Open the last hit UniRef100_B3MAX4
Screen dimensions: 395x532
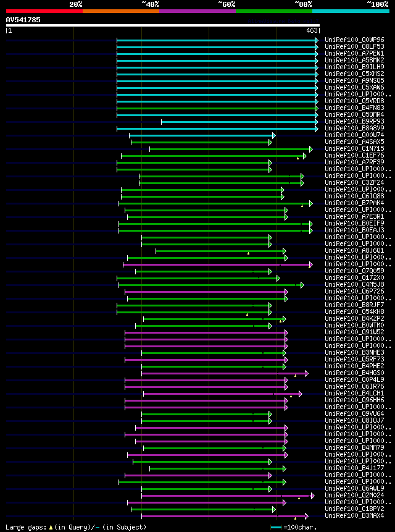pos(354,515)
